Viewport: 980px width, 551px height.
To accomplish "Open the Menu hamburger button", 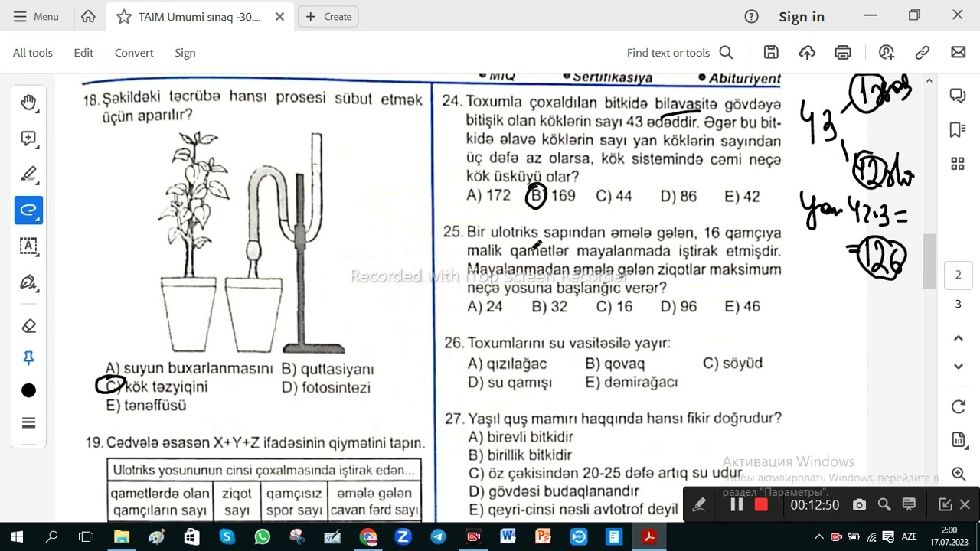I will (36, 16).
